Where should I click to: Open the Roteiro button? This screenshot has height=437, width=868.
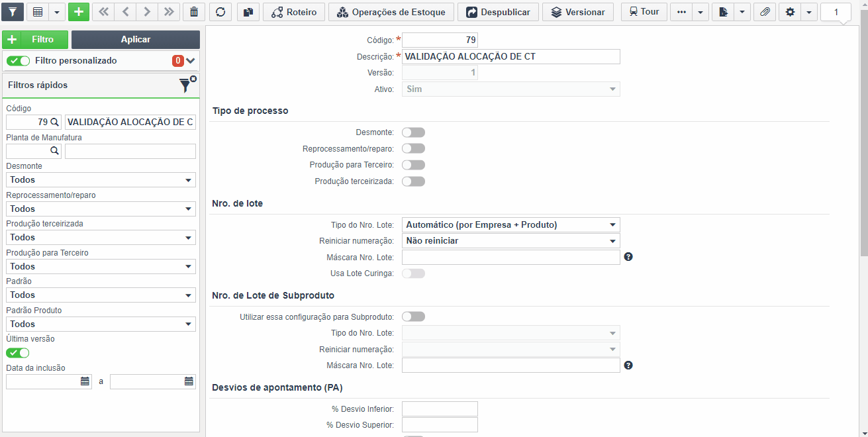click(294, 12)
